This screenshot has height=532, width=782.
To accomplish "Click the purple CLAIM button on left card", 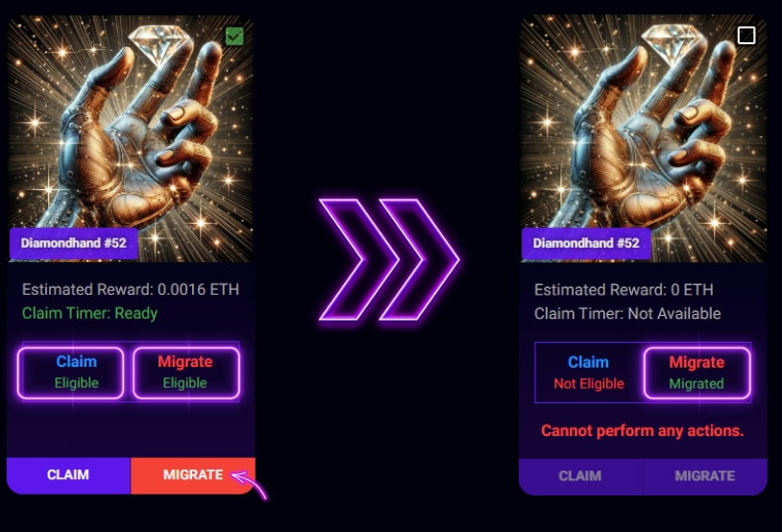I will click(68, 475).
